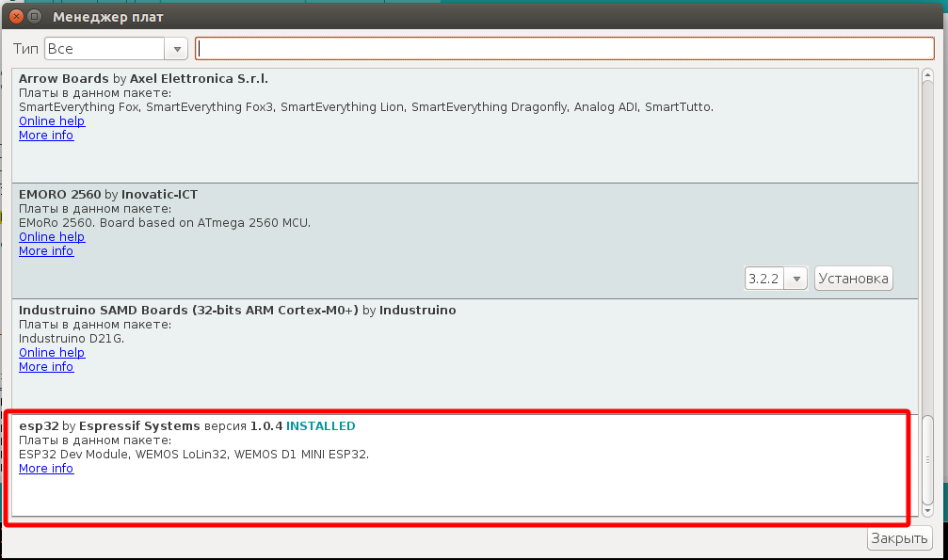The width and height of the screenshot is (948, 560).
Task: Open More info link under Arrow Boards
Action: click(x=46, y=136)
